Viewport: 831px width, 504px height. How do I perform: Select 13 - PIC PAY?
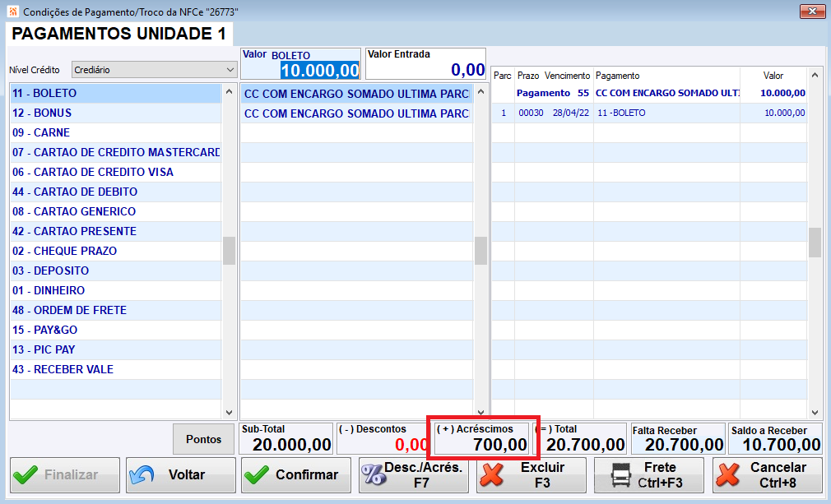coord(115,349)
